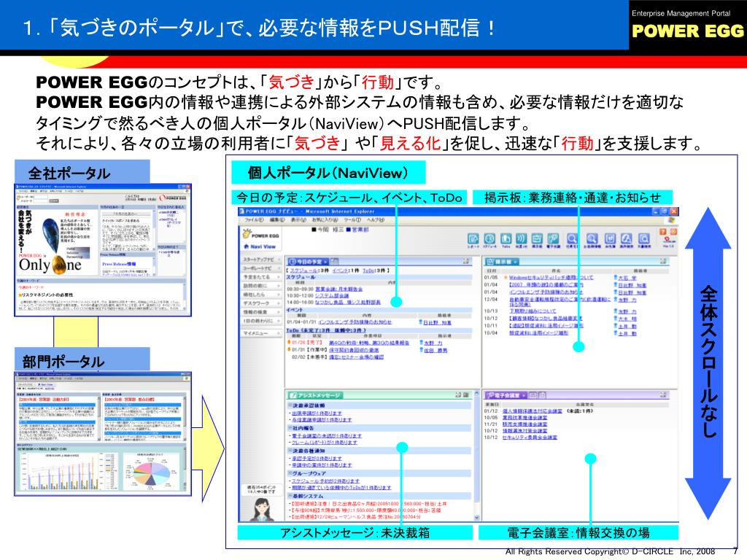Select the Navi View tab
Screen dimensions: 747x560
260,246
